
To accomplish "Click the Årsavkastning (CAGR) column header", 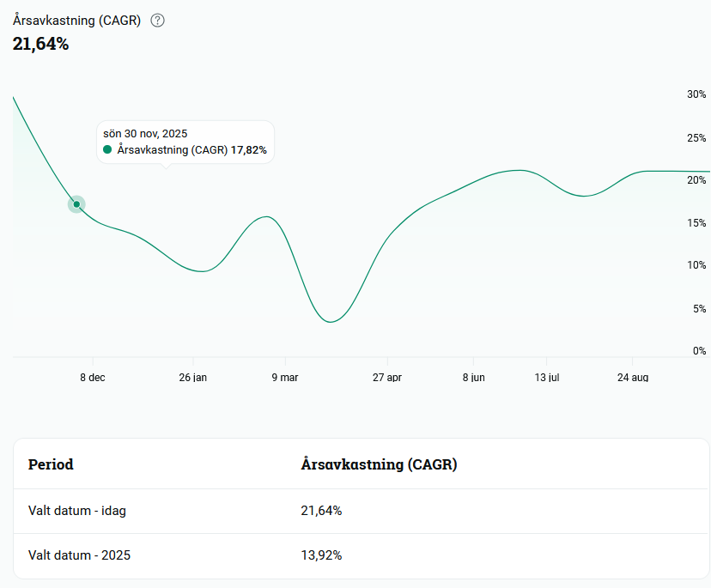I will click(x=379, y=464).
